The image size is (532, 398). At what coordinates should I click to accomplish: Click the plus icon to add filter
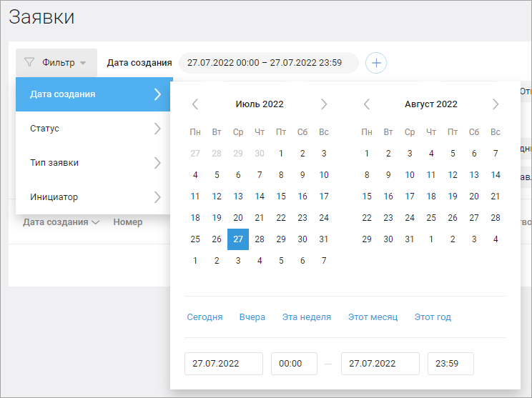tap(376, 63)
